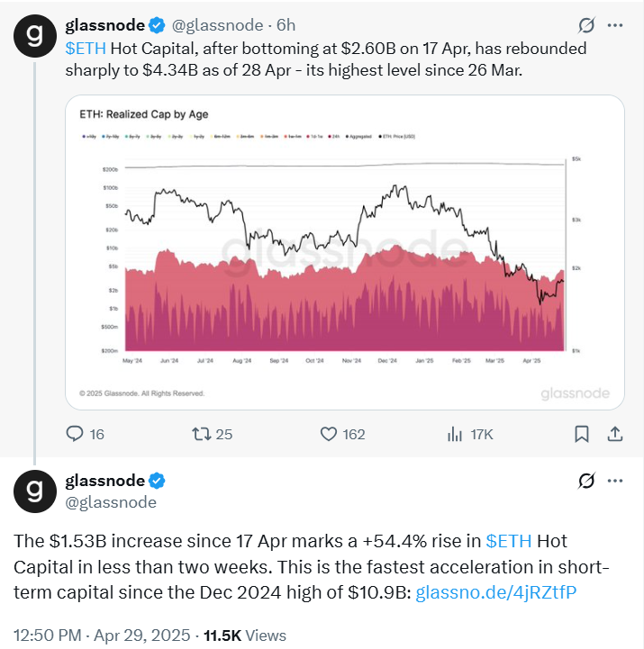The image size is (644, 649).
Task: Bookmark the ETH Hot Capital tweet
Action: 582,434
